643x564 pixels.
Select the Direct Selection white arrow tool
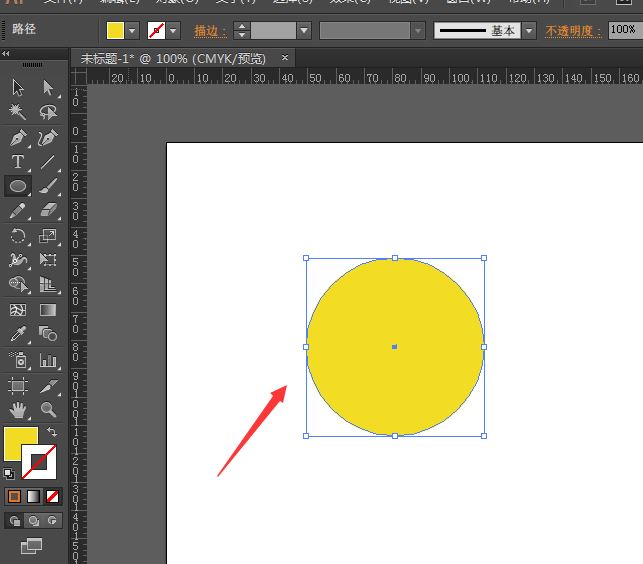48,88
